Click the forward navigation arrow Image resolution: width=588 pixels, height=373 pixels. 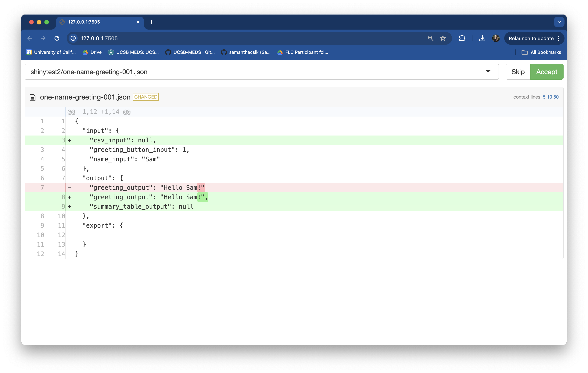[x=43, y=38]
